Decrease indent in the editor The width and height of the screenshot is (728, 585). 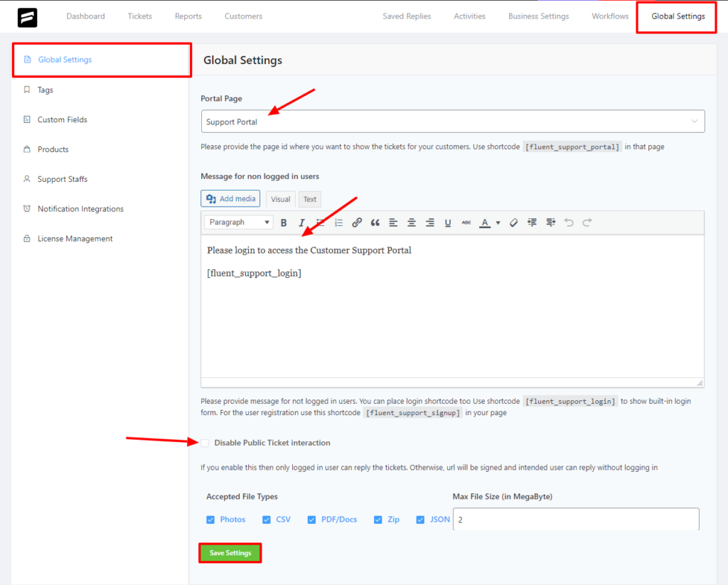(x=532, y=222)
